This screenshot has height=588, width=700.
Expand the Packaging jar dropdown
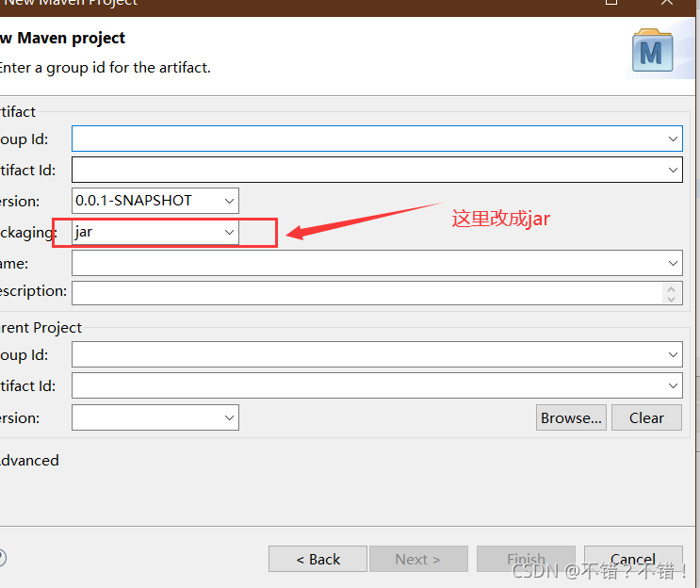coord(229,232)
